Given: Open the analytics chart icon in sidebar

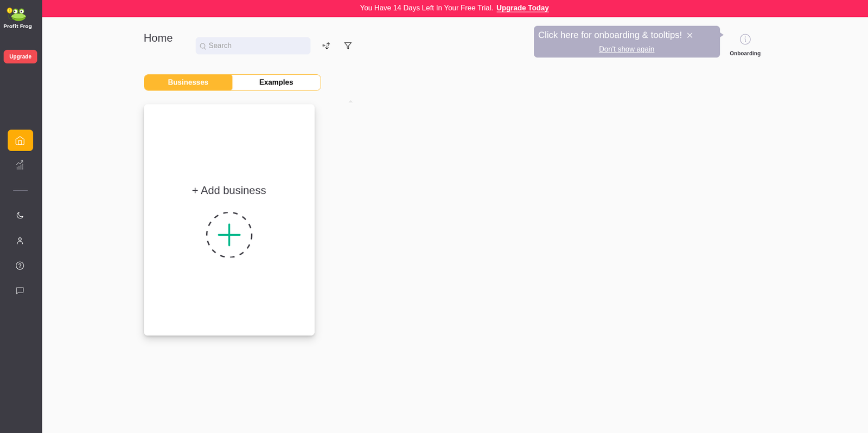Looking at the screenshot, I should pos(20,165).
